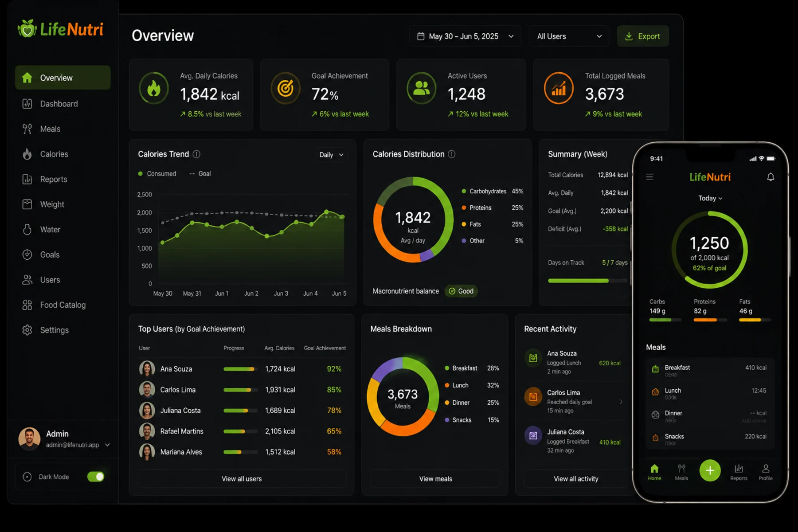The image size is (798, 532).
Task: Click View all users button
Action: pos(242,479)
